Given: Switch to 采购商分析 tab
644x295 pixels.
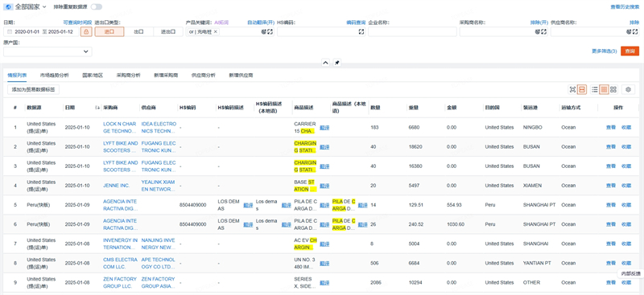Looking at the screenshot, I should 129,75.
